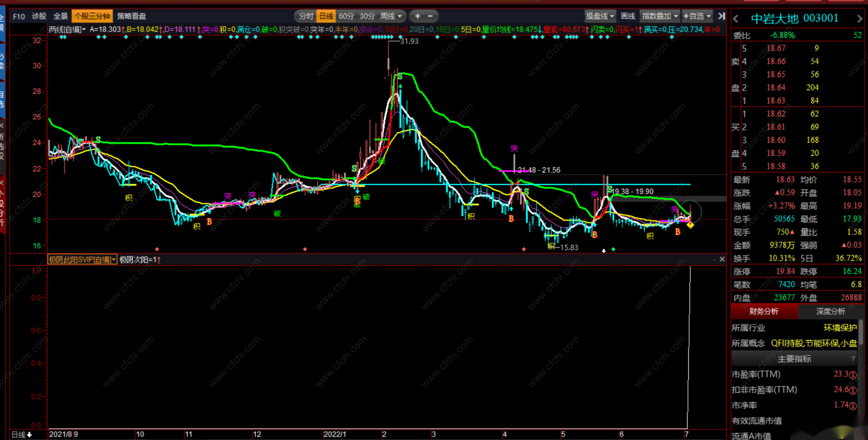Viewport: 868px width, 440px height.
Task: Select the 个股三分钟 tab
Action: tap(92, 16)
